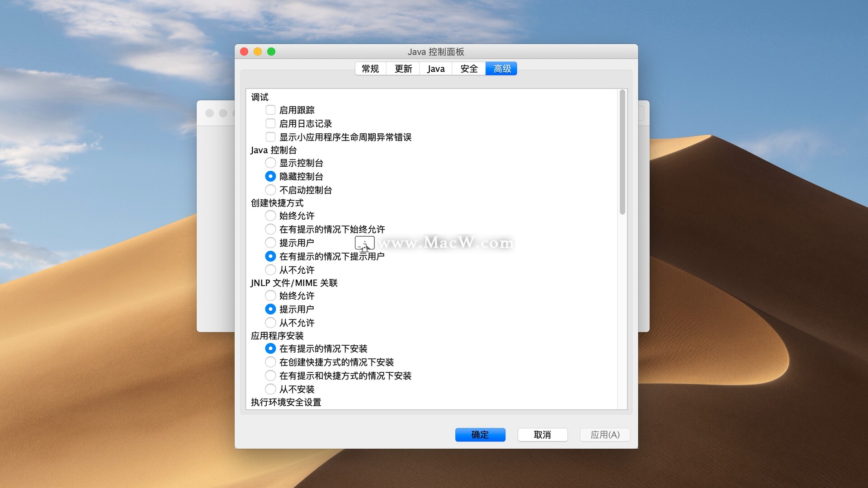Screen dimensions: 868x488
Task: Select 提示用户 under JNLP 文件/MIME 关联
Action: 270,309
